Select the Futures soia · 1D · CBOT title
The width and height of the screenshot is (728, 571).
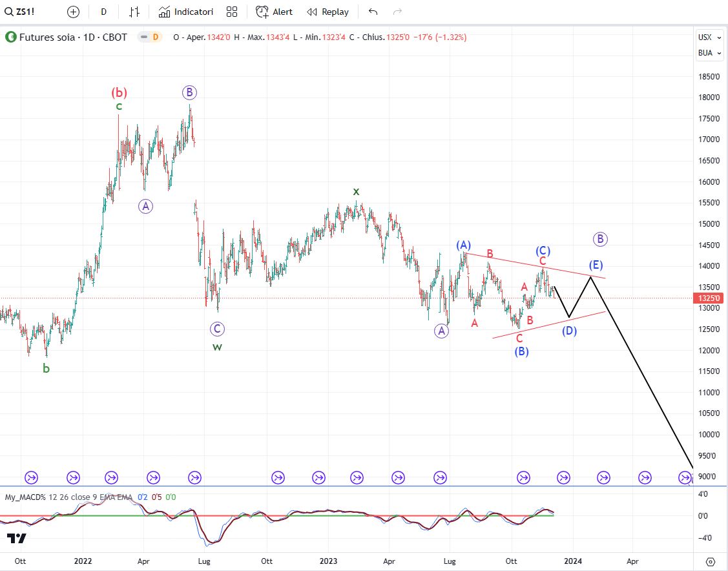click(x=73, y=37)
